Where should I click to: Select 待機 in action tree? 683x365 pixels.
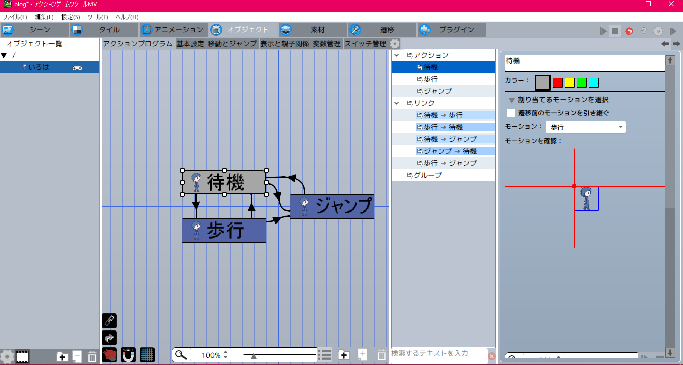pyautogui.click(x=443, y=67)
